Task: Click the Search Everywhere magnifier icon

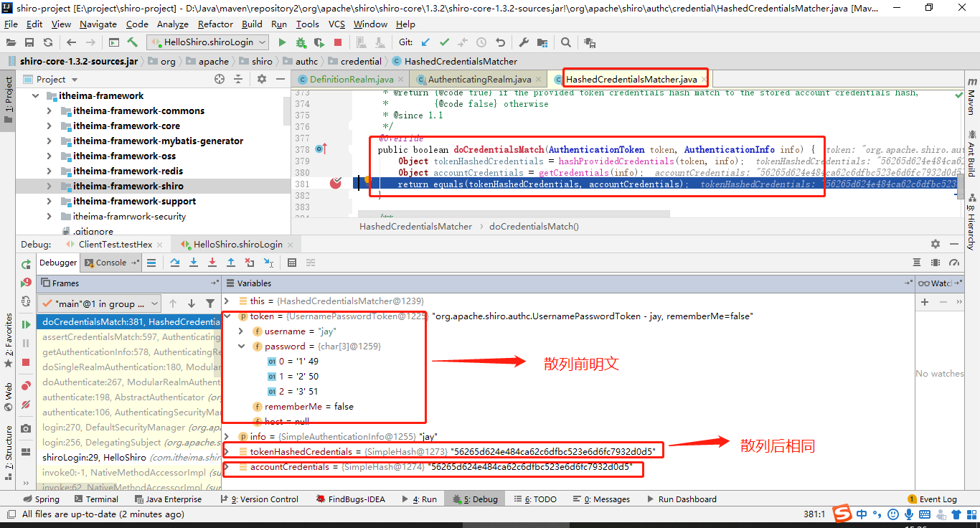Action: [566, 42]
